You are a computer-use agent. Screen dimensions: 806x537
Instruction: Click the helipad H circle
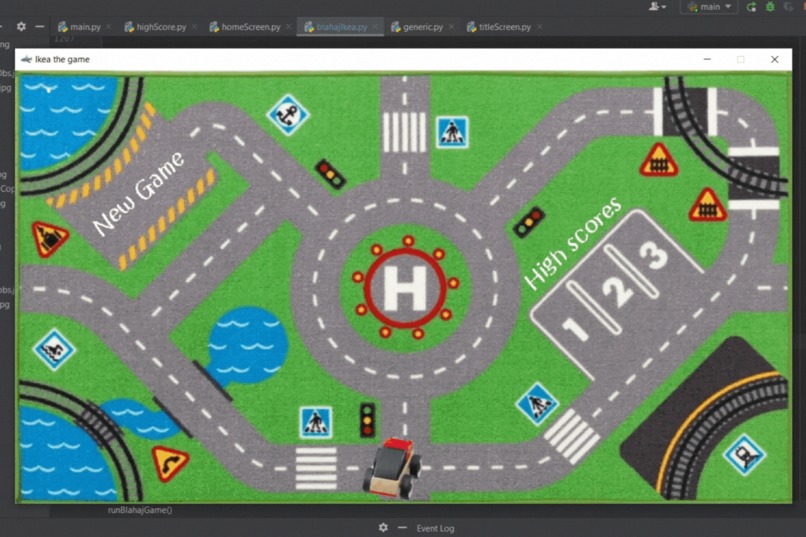pos(406,288)
